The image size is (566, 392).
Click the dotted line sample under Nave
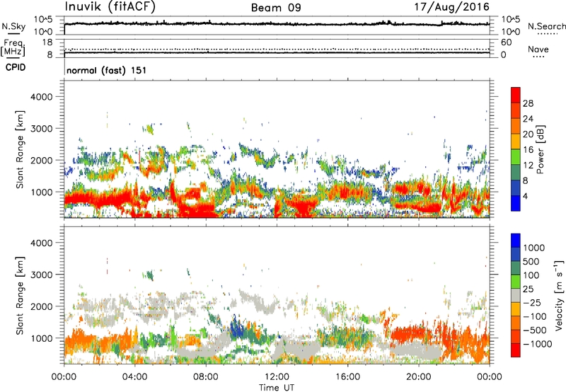(x=538, y=57)
